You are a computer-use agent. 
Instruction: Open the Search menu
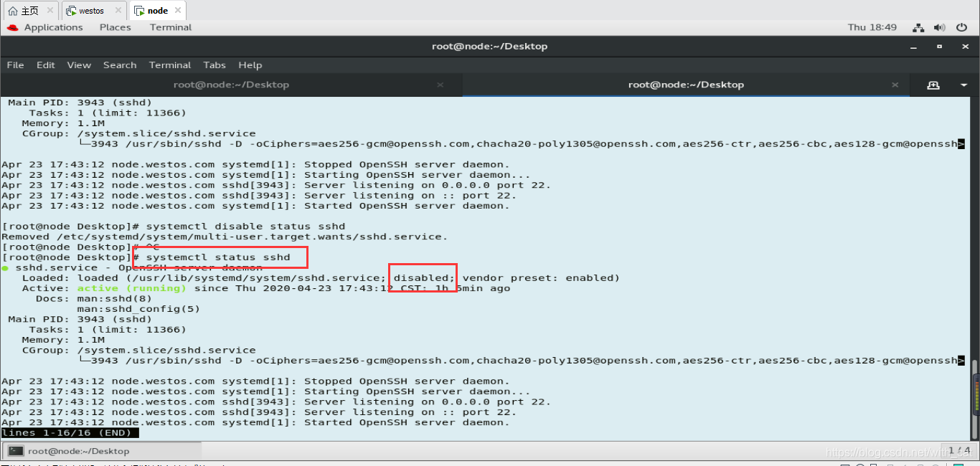click(x=120, y=65)
